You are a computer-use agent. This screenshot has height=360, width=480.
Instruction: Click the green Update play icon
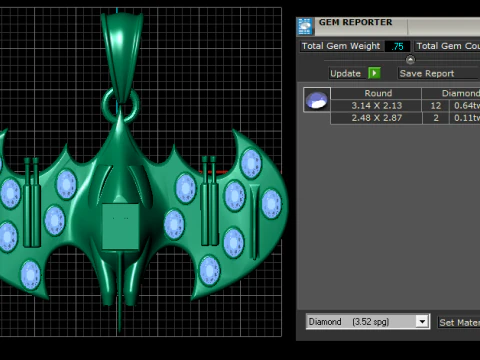[x=374, y=73]
